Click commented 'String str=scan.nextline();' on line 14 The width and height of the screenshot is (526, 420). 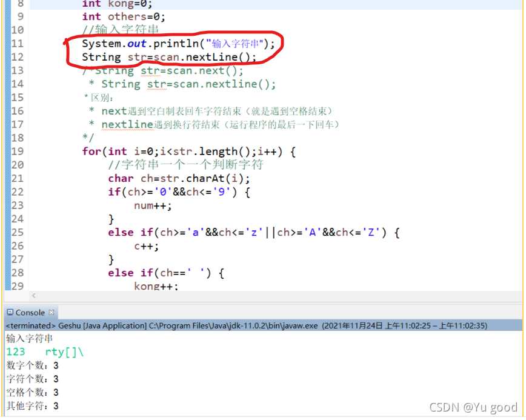(188, 84)
